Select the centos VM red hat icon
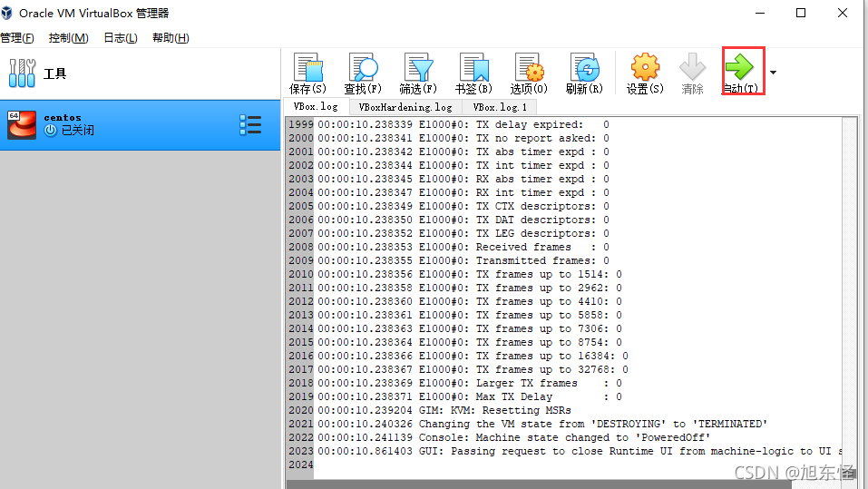 [x=22, y=124]
